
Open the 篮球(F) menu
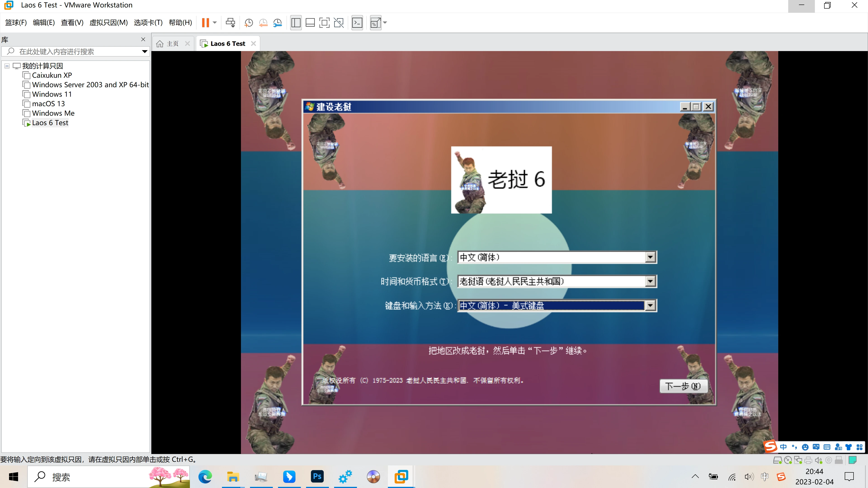16,23
